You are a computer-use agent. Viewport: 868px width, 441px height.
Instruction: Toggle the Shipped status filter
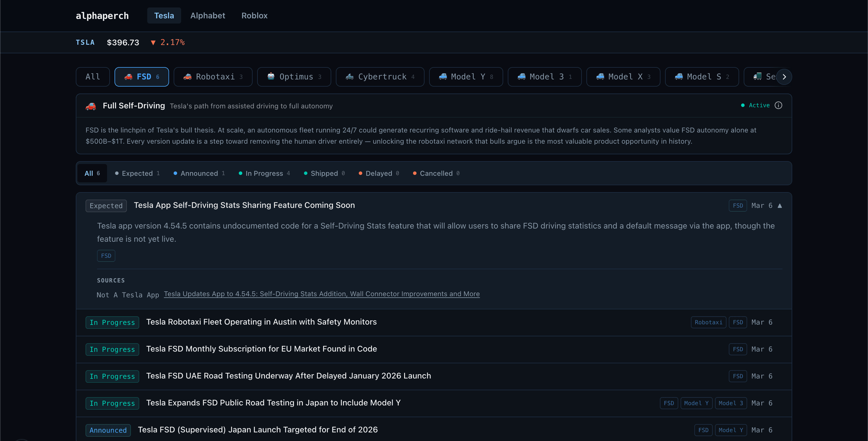click(x=323, y=173)
